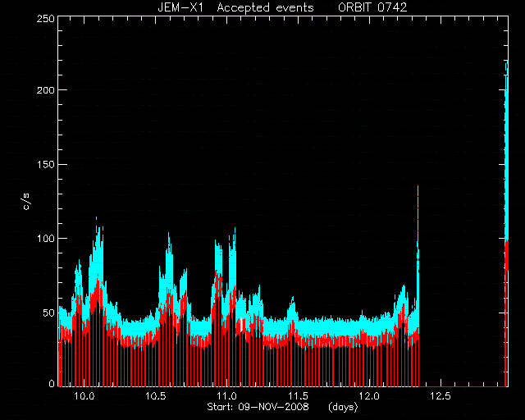Click the 12.0 x-axis tick label
Image resolution: width=525 pixels, height=420 pixels.
click(369, 396)
